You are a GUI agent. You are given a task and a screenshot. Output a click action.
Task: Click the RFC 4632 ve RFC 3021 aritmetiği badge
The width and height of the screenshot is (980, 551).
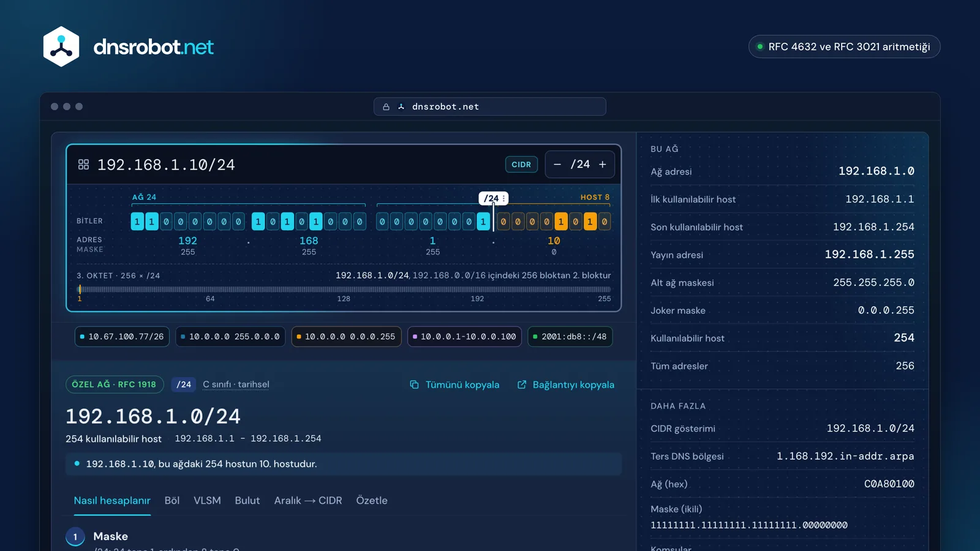pyautogui.click(x=844, y=47)
